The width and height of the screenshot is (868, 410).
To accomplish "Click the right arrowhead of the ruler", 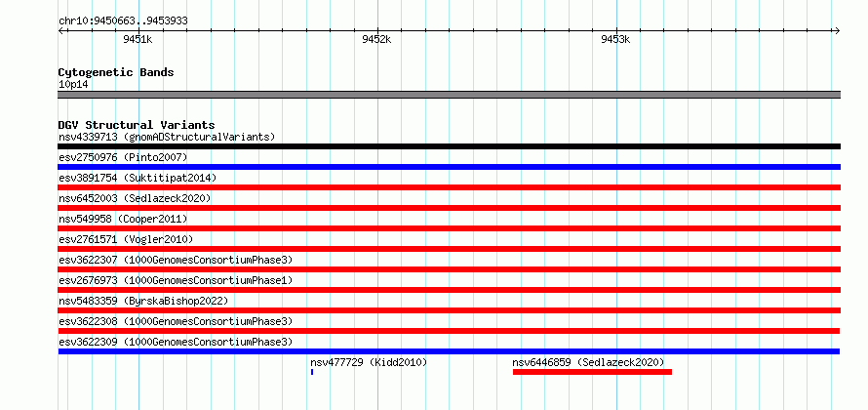I will point(838,30).
